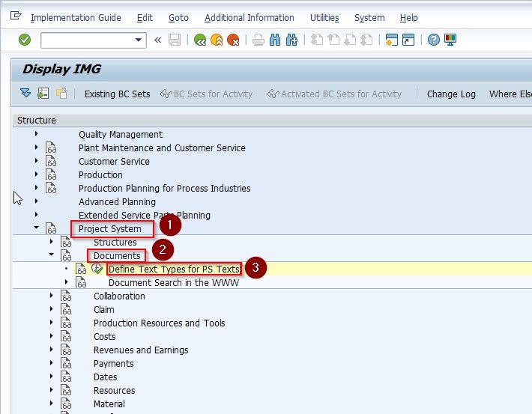Screen dimensions: 532x414
Task: Collapse the Project System node
Action: (36, 228)
